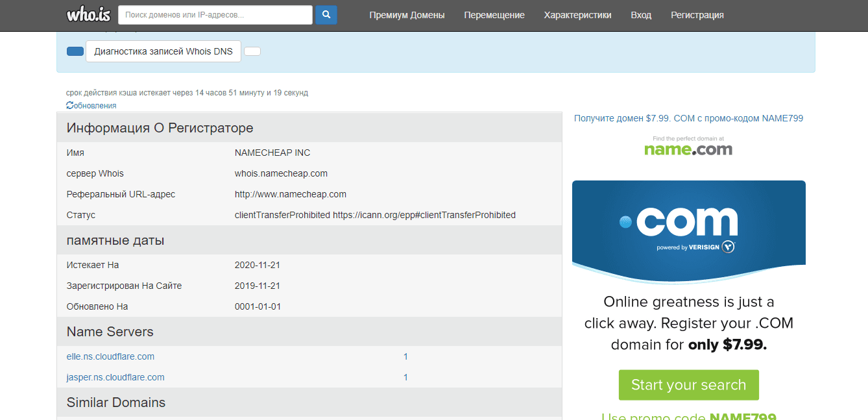Click the small white button right of Диагностика
Screen dimensions: 868x420
click(252, 51)
